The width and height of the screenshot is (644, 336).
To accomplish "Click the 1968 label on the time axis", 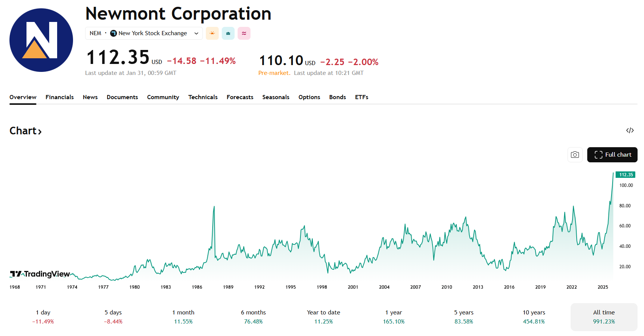I will (15, 287).
